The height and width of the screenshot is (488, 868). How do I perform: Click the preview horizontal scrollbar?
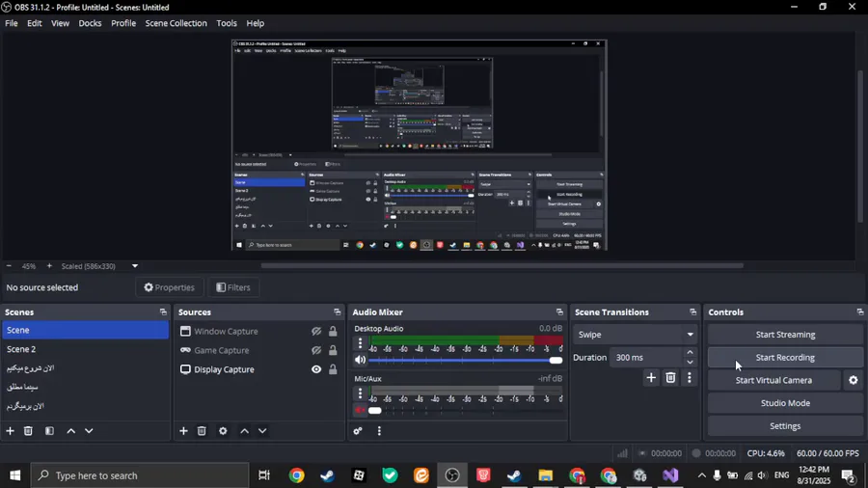[x=502, y=265]
